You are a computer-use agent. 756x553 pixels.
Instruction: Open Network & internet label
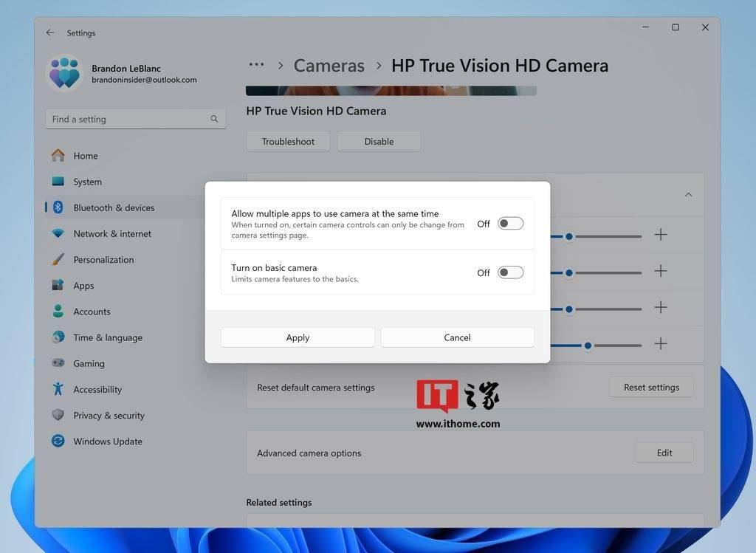(x=112, y=234)
